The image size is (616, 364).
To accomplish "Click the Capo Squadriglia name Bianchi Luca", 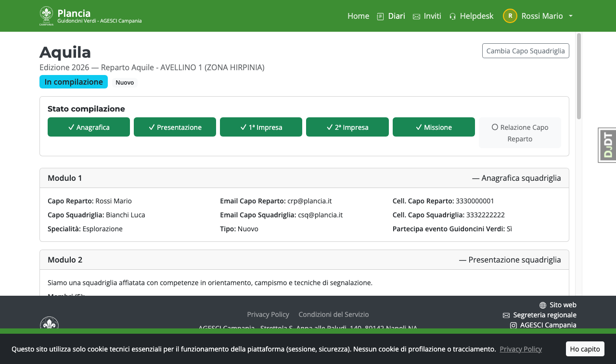I will [x=126, y=215].
